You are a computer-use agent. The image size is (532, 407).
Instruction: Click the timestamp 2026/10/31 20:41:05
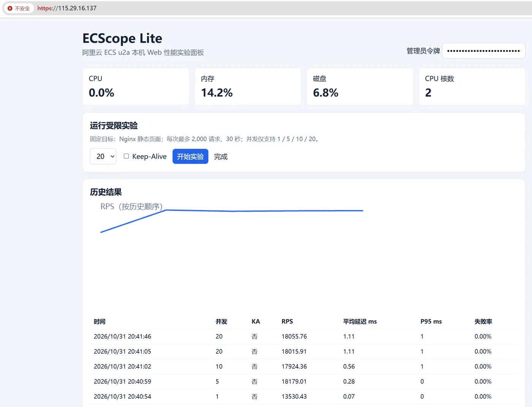pyautogui.click(x=122, y=351)
